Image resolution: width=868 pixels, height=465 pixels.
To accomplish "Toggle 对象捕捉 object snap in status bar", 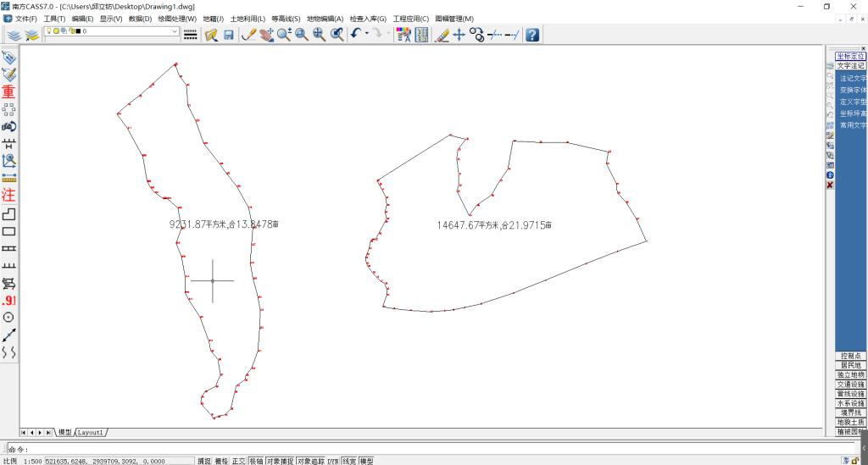I will pyautogui.click(x=279, y=461).
